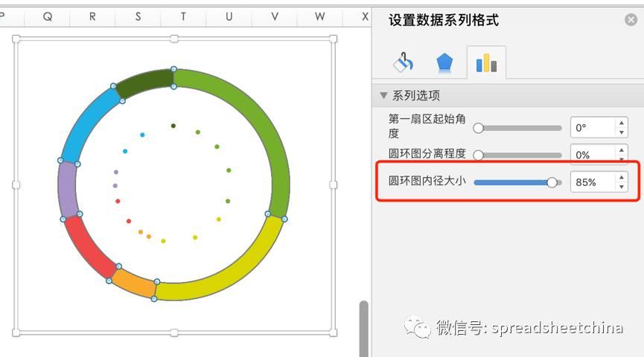Decrease inner radius size with down stepper
The height and width of the screenshot is (357, 644).
622,187
